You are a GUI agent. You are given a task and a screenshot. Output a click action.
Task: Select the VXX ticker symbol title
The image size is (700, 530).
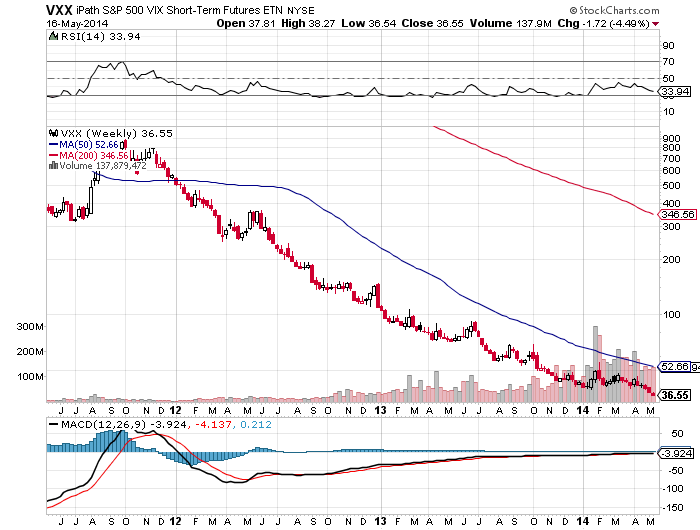point(59,10)
